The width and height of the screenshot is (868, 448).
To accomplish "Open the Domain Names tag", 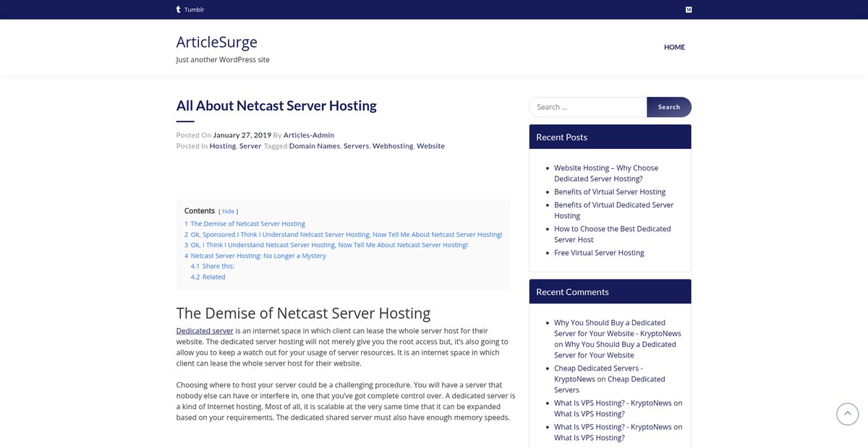I will click(x=315, y=146).
